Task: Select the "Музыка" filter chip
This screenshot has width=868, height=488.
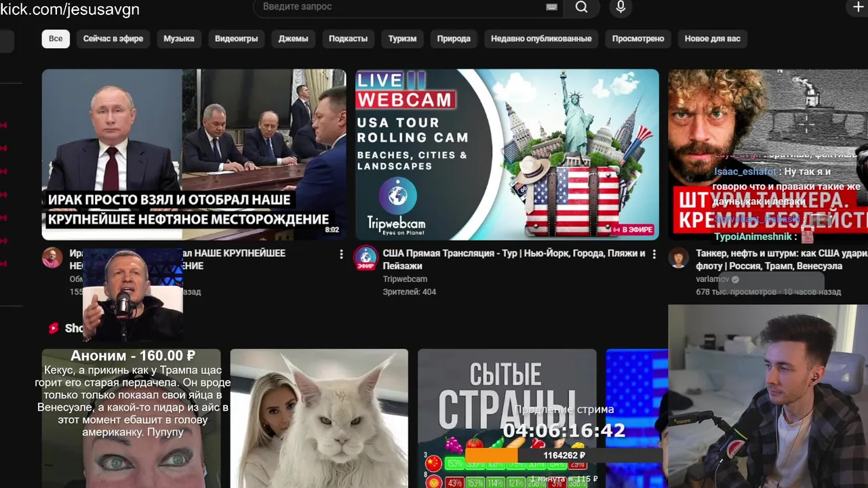Action: click(179, 39)
